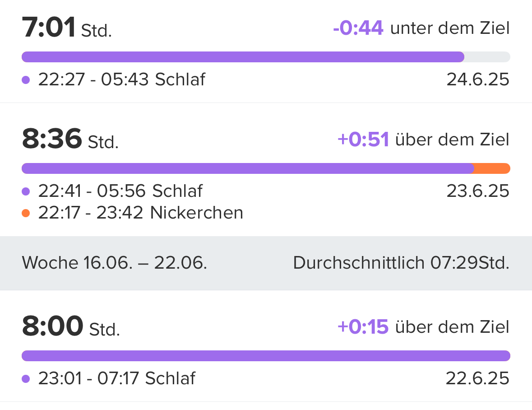Click the purple dot beside 23:01 - 07:17 Schlaf
Screen dimensions: 532x410
tap(26, 379)
